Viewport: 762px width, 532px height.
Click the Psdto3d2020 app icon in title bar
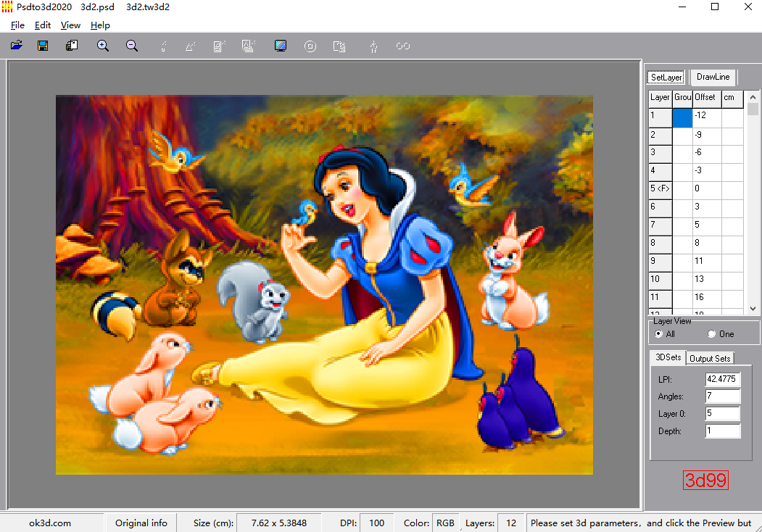[7, 7]
